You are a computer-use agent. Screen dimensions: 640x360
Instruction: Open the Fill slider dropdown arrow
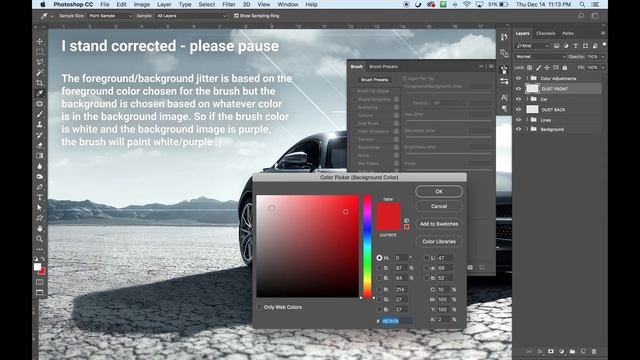[603, 67]
